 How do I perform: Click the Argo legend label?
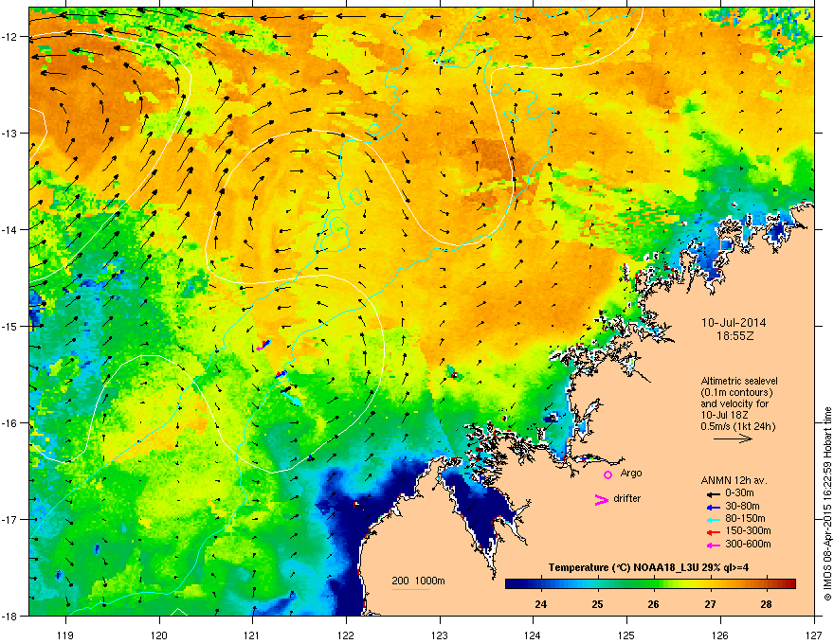coord(631,473)
